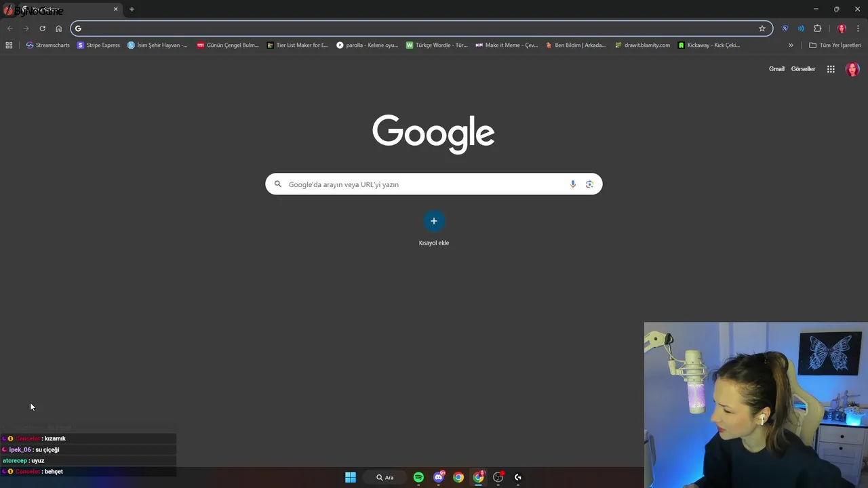868x488 pixels.
Task: Open Logitech G HUB from the taskbar
Action: (x=518, y=477)
